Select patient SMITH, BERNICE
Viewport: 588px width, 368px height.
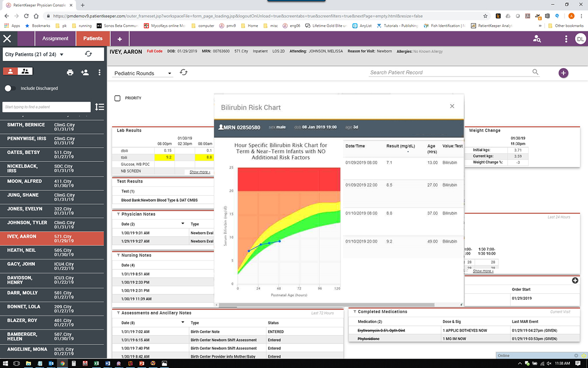tap(53, 127)
